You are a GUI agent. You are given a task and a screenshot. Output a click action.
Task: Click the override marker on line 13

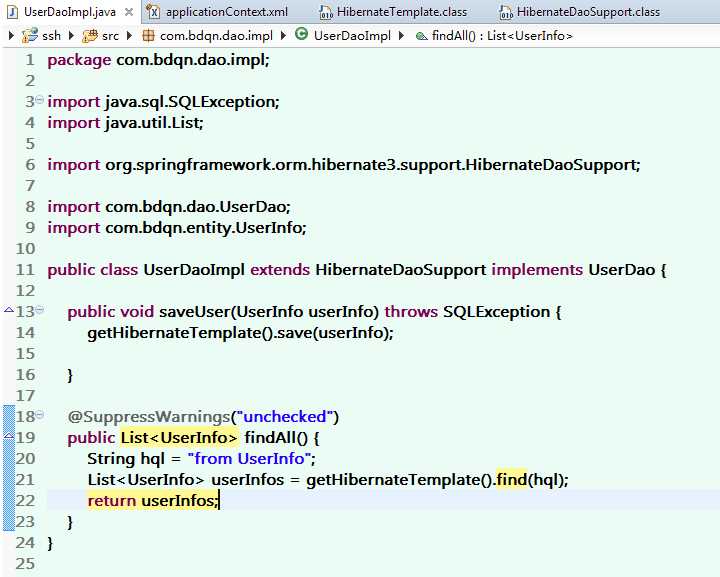pos(9,310)
